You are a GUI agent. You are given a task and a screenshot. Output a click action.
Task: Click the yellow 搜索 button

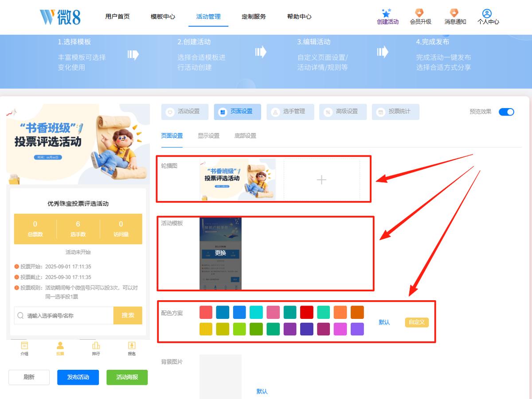128,315
